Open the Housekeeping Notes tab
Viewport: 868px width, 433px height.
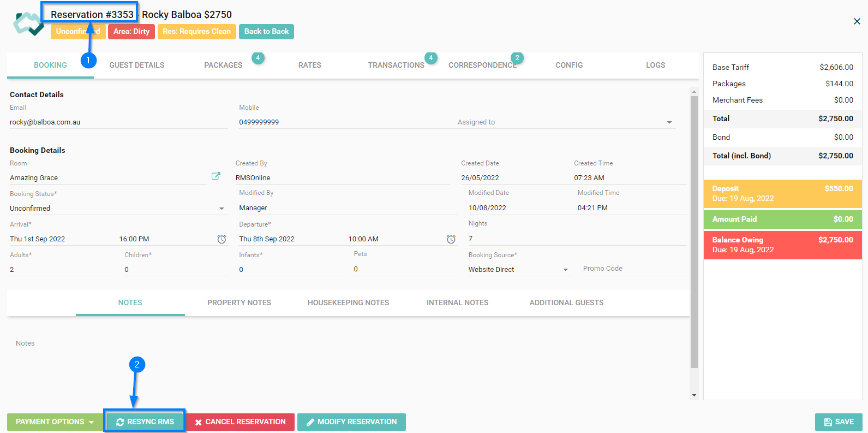pos(348,302)
